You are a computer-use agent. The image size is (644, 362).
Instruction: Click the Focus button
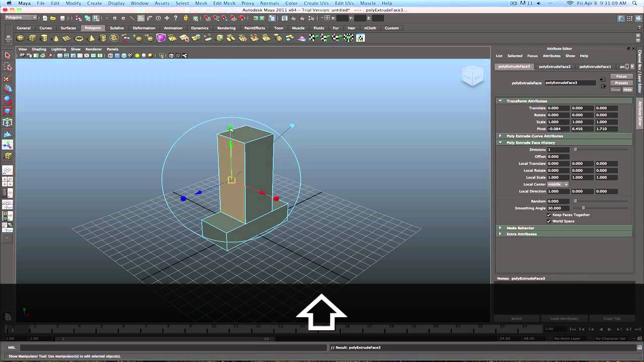click(x=621, y=76)
